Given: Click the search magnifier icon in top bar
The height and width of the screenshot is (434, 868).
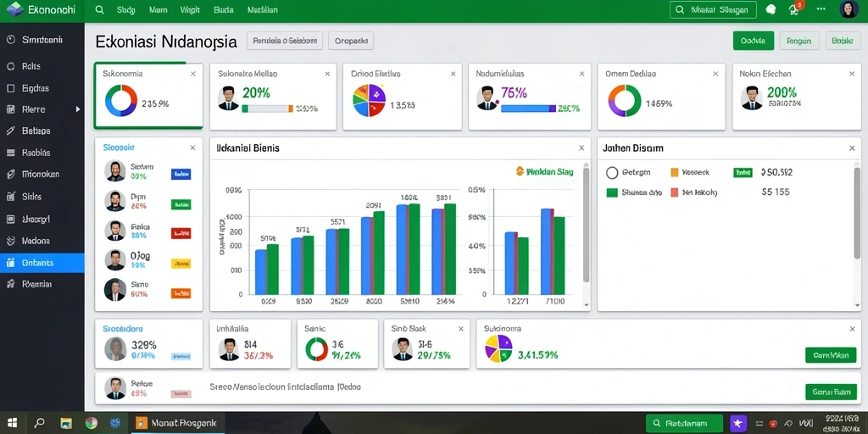Looking at the screenshot, I should coord(100,10).
